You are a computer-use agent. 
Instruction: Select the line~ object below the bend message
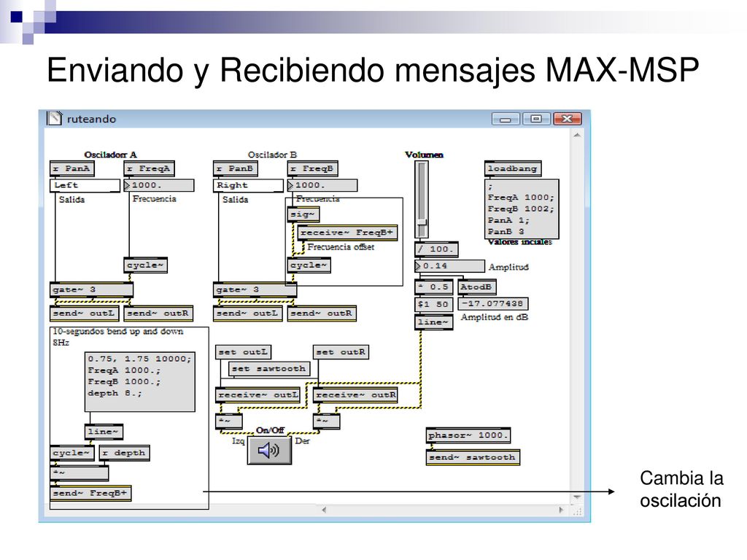(104, 432)
